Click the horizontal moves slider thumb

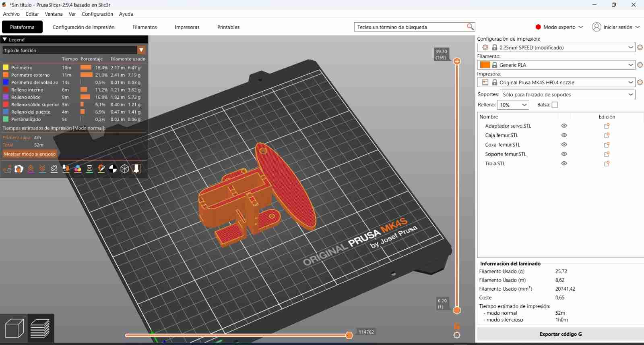[349, 335]
